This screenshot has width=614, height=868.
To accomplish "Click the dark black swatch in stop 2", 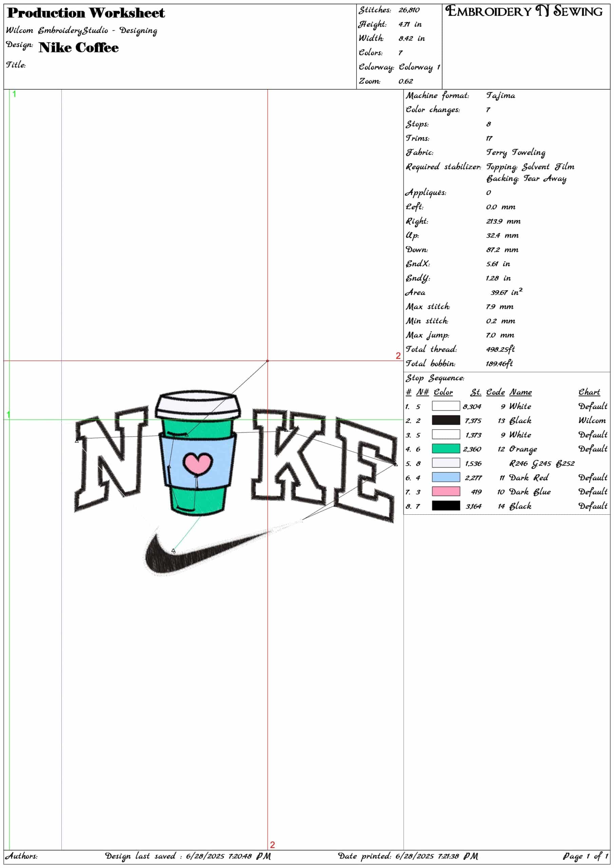I will point(446,420).
